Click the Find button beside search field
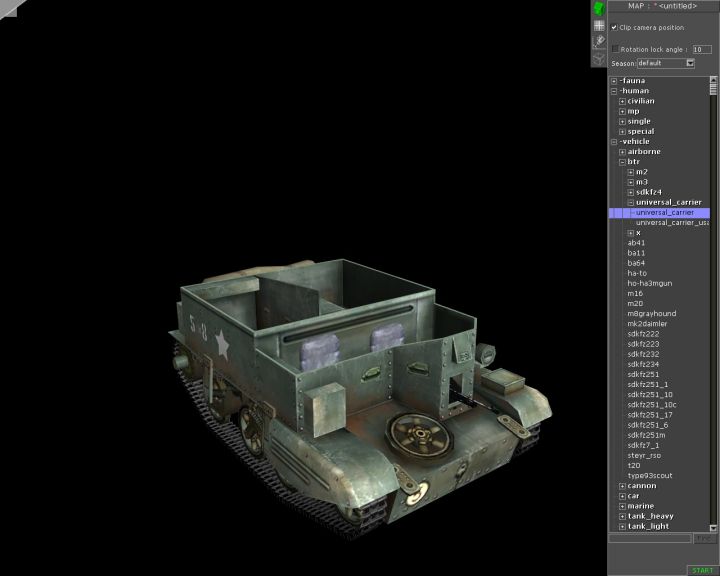The width and height of the screenshot is (720, 576). (704, 538)
